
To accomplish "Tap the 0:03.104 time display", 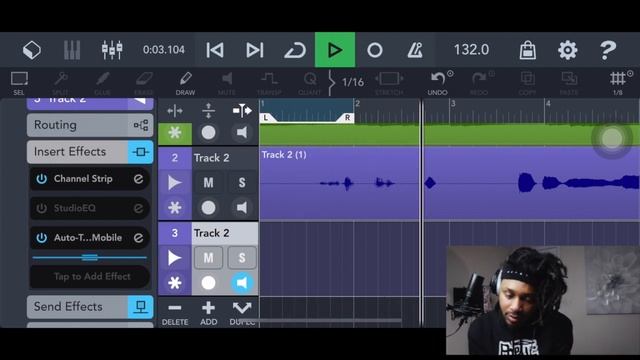I will pos(164,50).
